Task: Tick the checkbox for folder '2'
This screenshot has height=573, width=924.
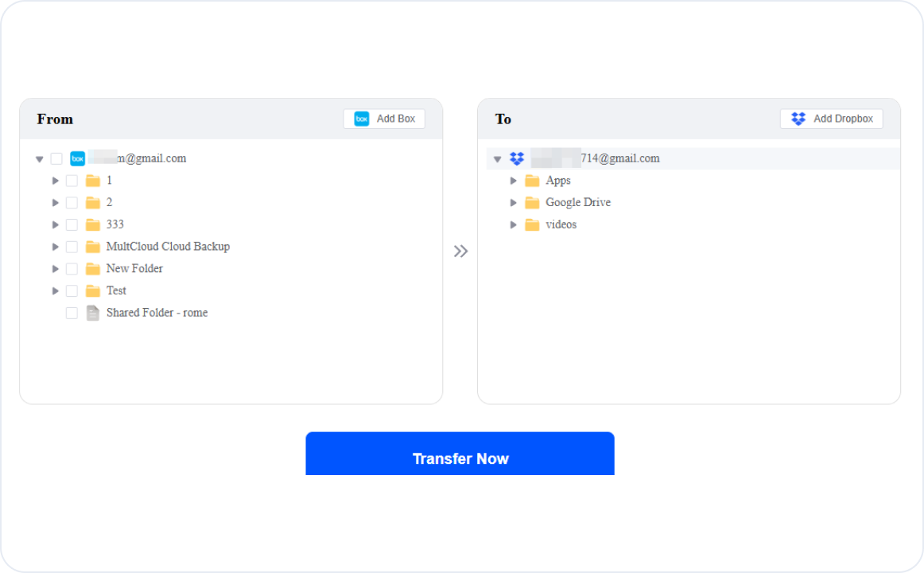Action: pos(72,203)
